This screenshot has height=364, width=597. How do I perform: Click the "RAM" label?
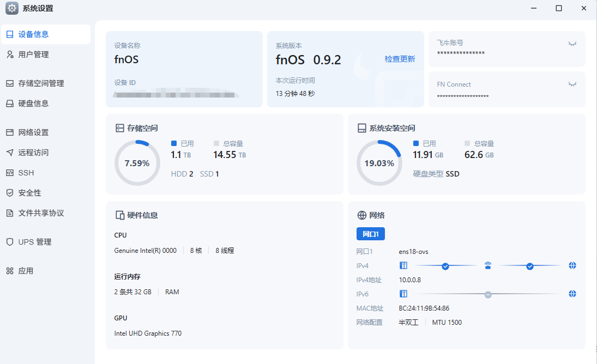pyautogui.click(x=172, y=292)
